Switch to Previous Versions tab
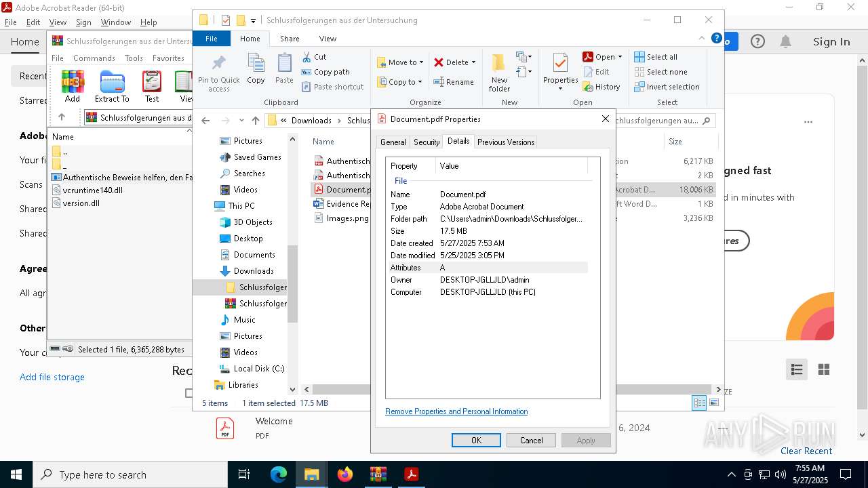 pyautogui.click(x=506, y=142)
